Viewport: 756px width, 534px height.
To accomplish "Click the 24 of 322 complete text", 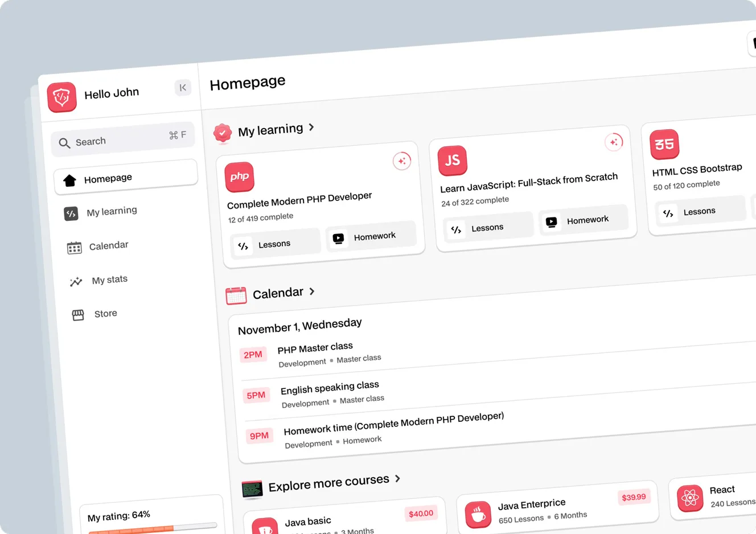I will 475,202.
